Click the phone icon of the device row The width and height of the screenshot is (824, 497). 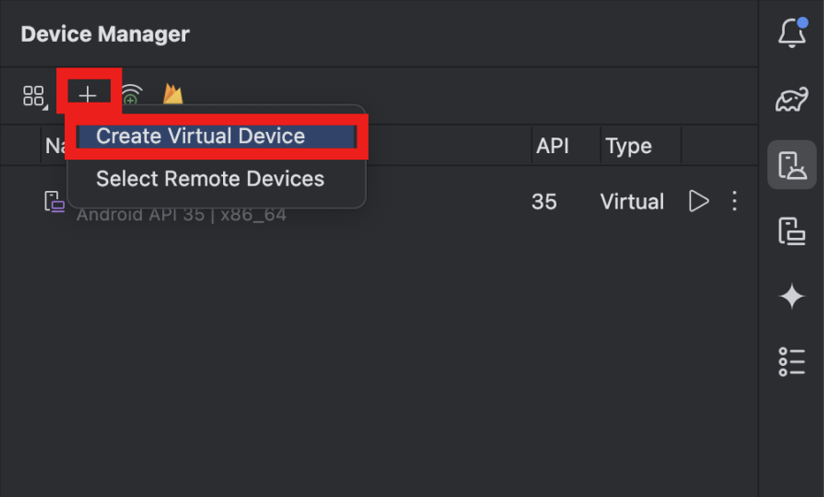pos(54,202)
